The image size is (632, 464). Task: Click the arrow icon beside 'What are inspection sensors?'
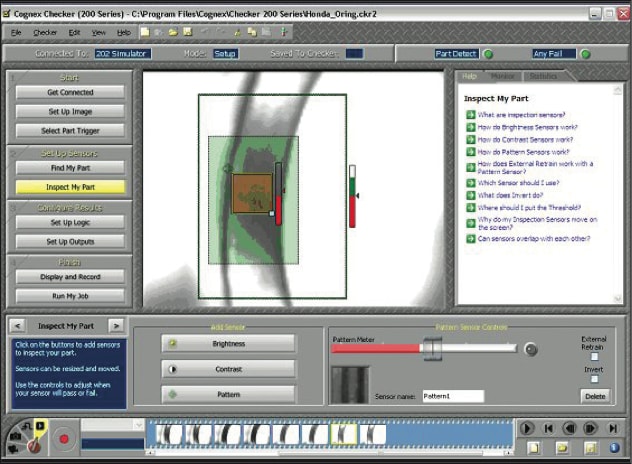click(x=470, y=115)
